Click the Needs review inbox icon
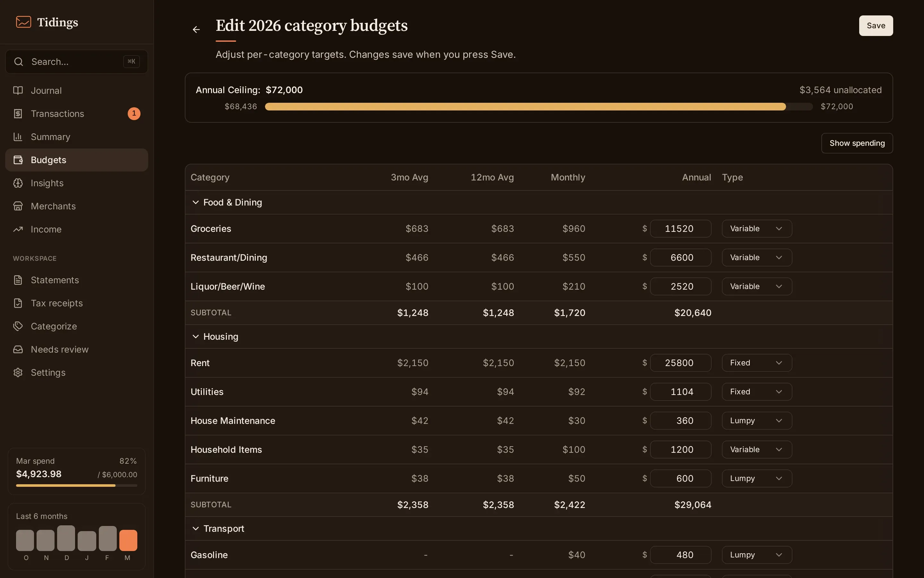Image resolution: width=924 pixels, height=578 pixels. [18, 349]
